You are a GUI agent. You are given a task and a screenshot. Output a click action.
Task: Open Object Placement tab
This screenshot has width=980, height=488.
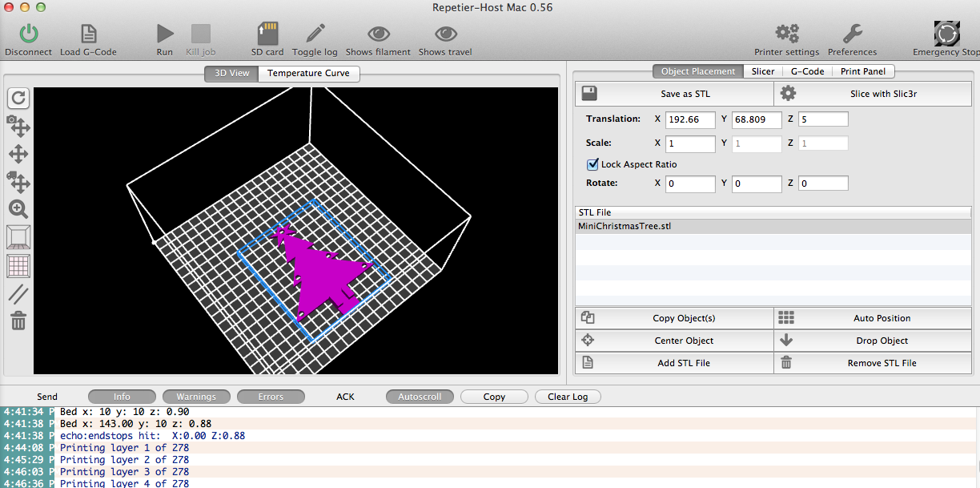pos(697,71)
